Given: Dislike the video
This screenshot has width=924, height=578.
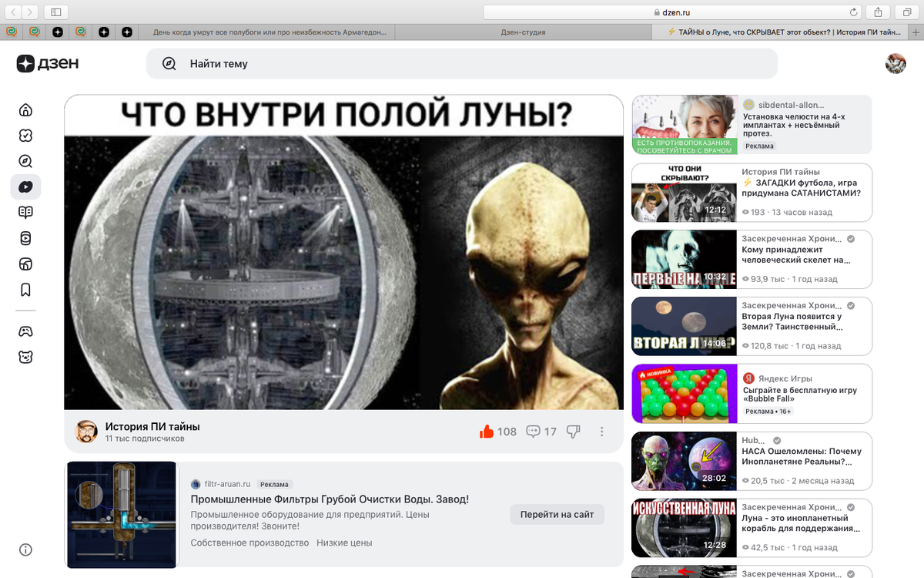Looking at the screenshot, I should (x=573, y=432).
